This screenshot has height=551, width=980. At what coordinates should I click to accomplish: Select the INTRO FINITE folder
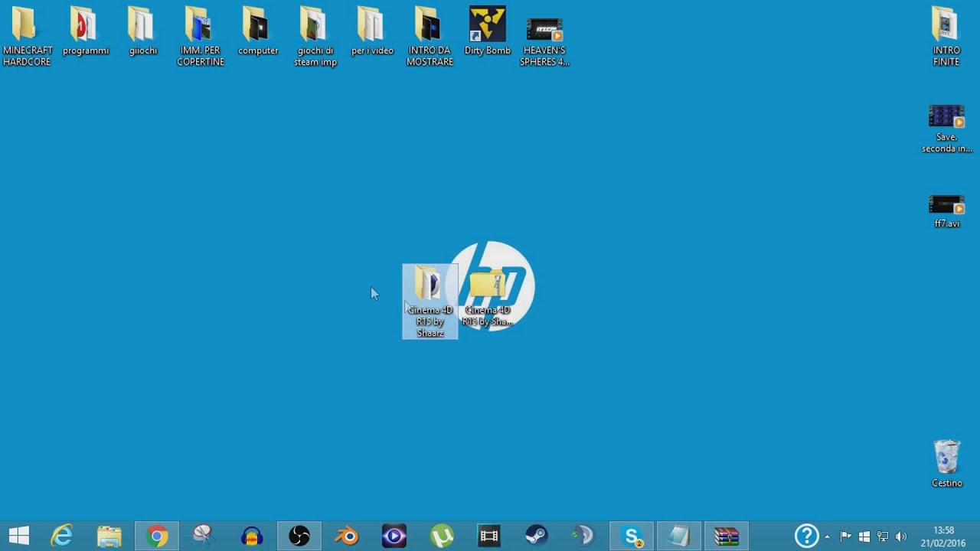(946, 37)
